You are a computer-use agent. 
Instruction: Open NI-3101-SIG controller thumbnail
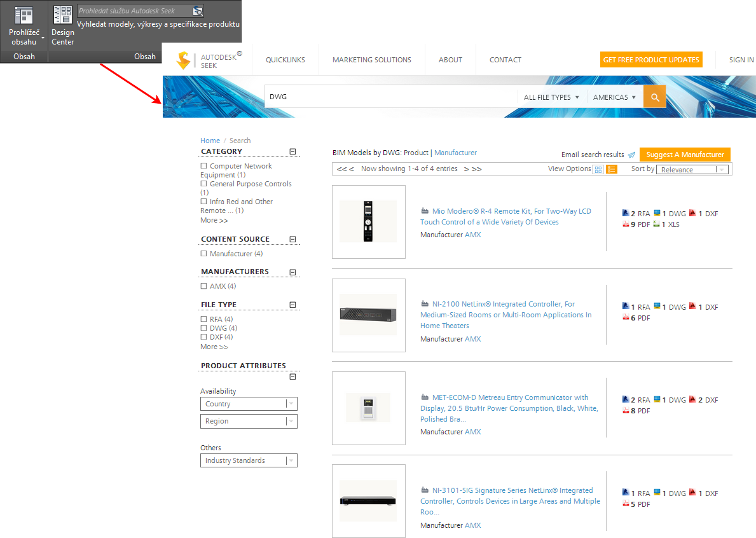(368, 501)
